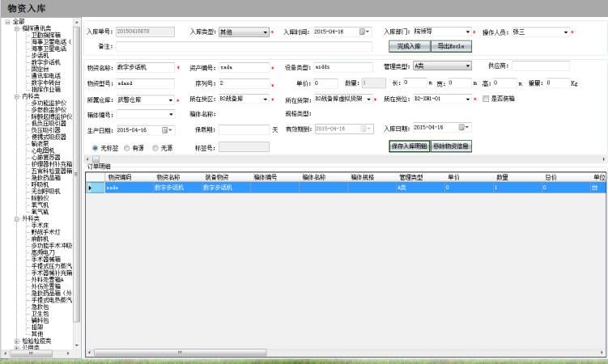Click the 移除物资信息 button
608x364 pixels.
coord(451,146)
